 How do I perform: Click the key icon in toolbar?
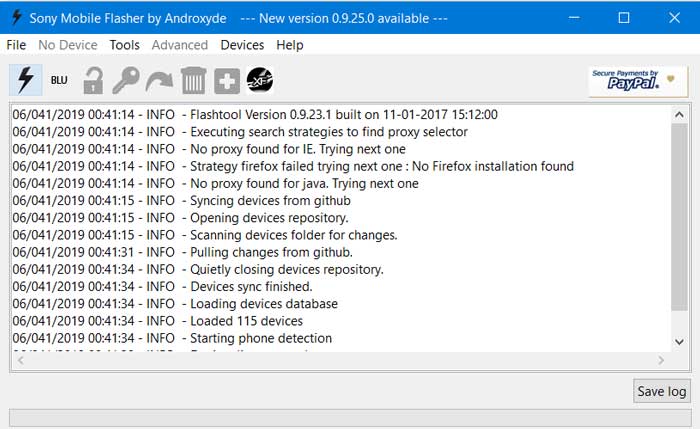(126, 80)
